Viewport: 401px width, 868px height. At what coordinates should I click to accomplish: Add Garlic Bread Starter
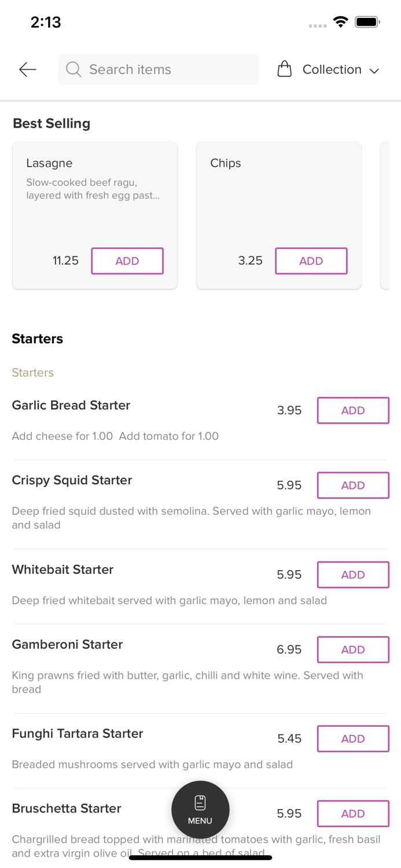point(352,410)
